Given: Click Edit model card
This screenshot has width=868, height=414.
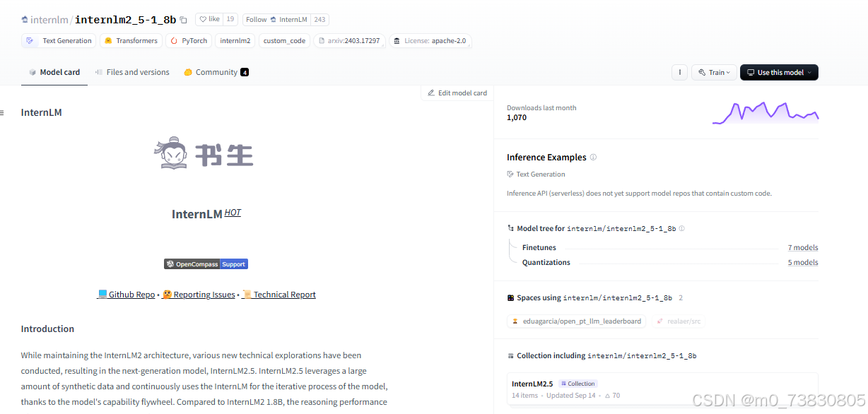Looking at the screenshot, I should [x=457, y=93].
